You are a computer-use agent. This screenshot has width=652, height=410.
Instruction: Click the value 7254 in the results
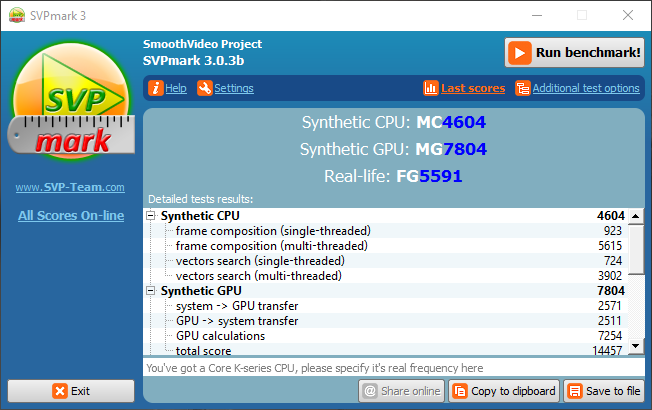coord(610,336)
